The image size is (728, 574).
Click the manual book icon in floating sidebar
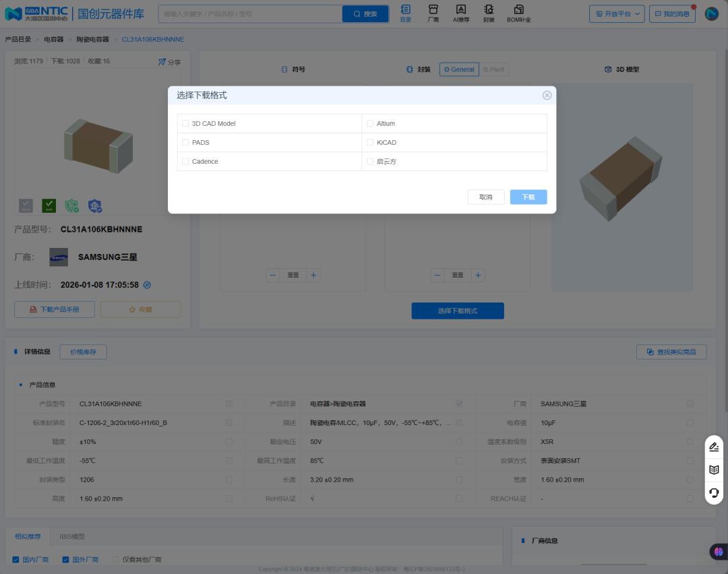pos(714,470)
